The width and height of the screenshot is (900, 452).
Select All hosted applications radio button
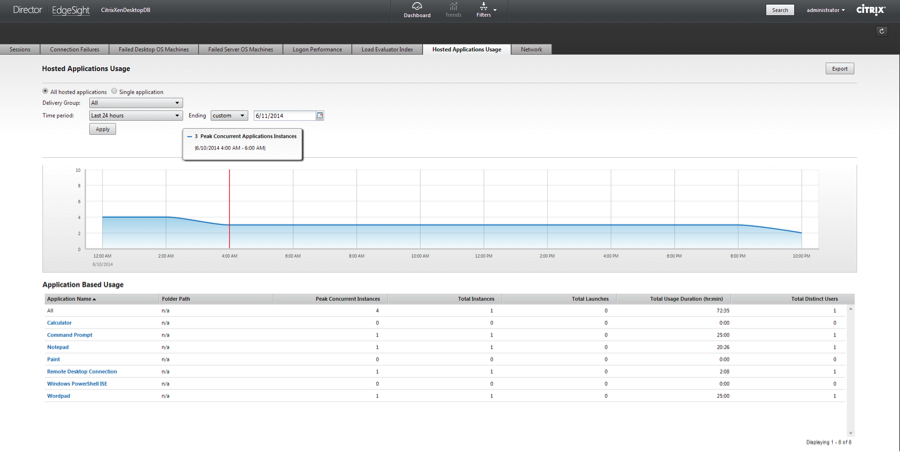click(x=45, y=91)
